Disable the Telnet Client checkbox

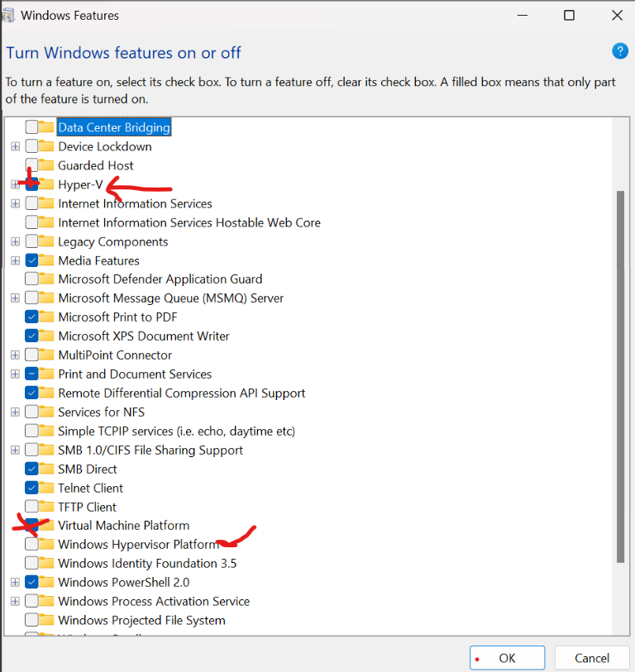coord(31,488)
